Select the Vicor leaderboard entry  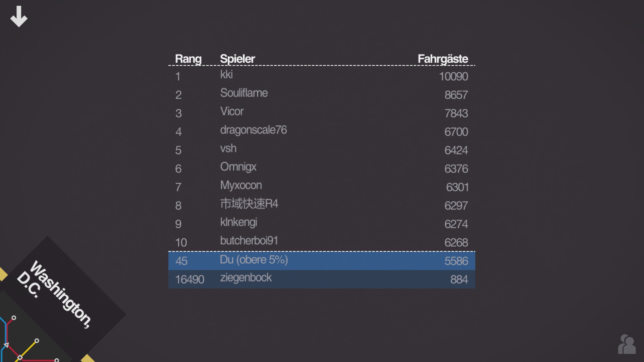coord(322,113)
